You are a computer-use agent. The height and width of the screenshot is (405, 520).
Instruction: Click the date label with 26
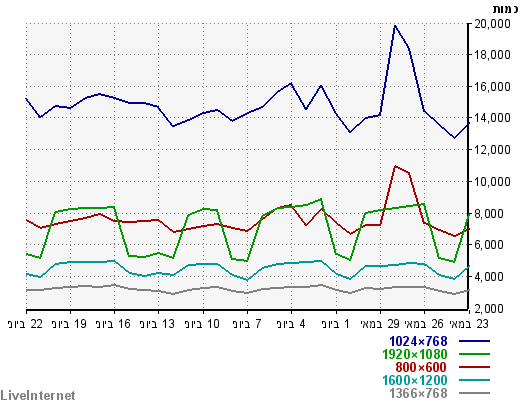pos(424,324)
